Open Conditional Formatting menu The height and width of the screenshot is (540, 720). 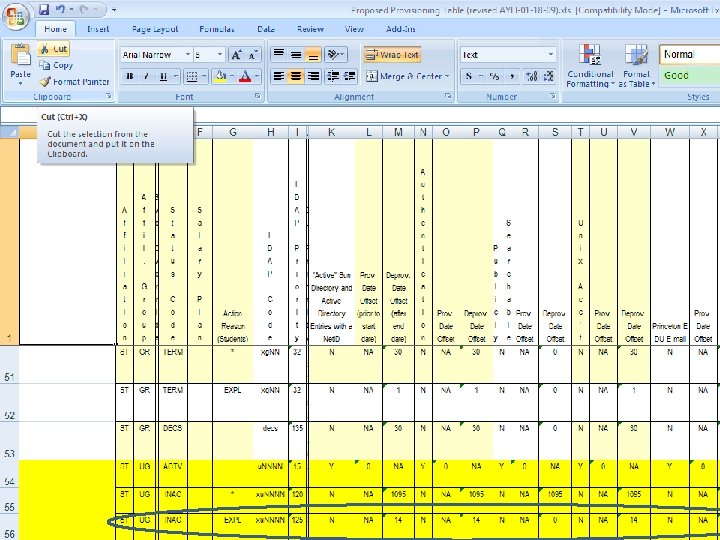590,66
